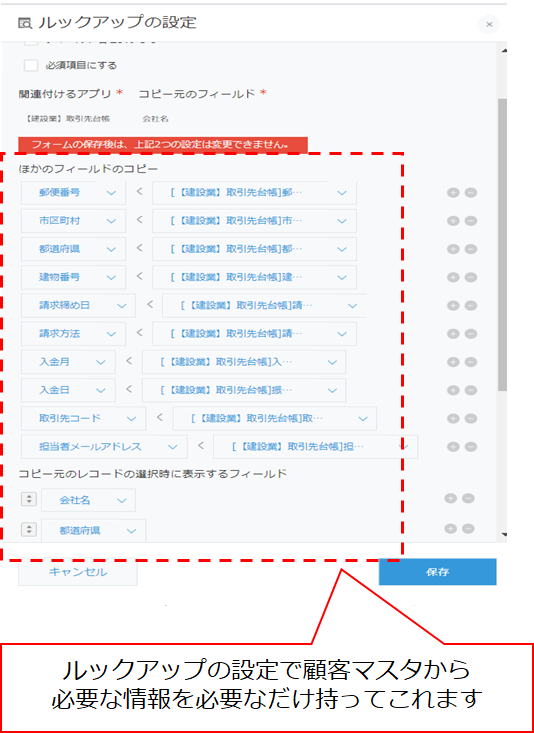The width and height of the screenshot is (534, 733).
Task: Open bottom 都道府県 display field dropdown
Action: pos(94,531)
